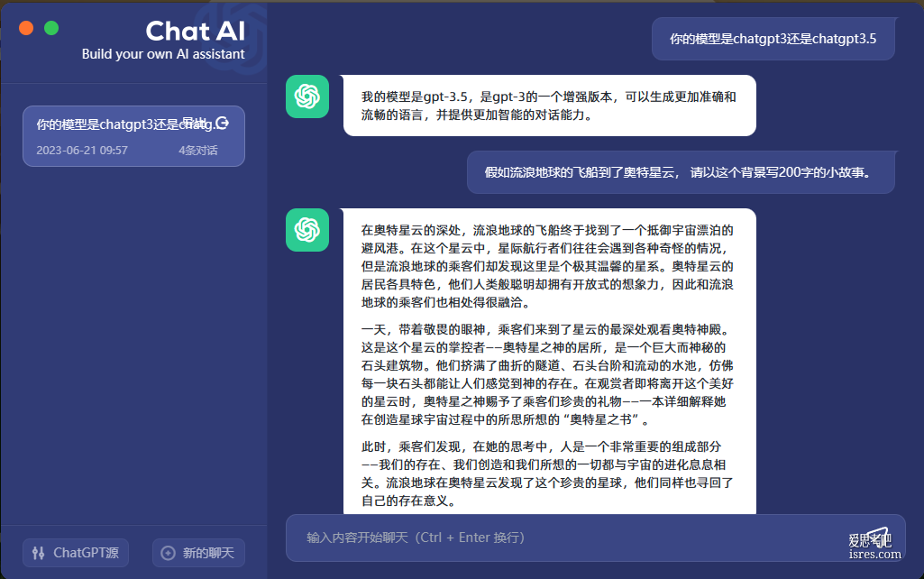This screenshot has height=579, width=924.
Task: Click the ChatGPT avatar beside the 奥特星云 story
Action: pyautogui.click(x=307, y=230)
